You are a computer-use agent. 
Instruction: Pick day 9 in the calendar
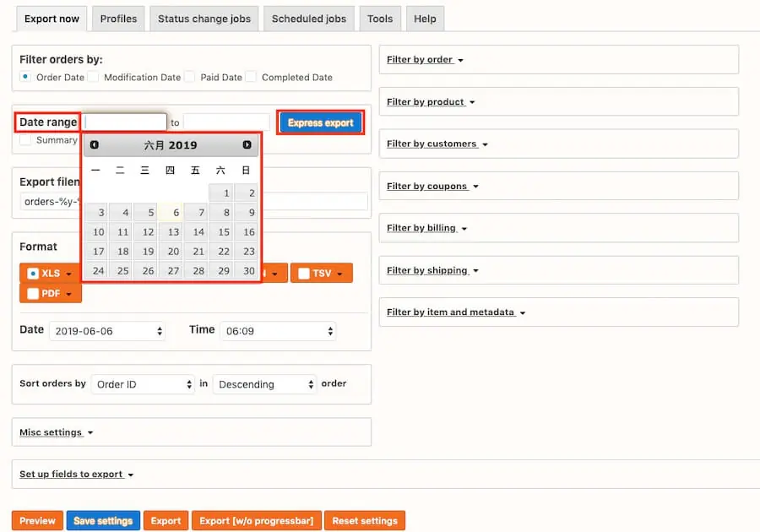click(x=247, y=213)
